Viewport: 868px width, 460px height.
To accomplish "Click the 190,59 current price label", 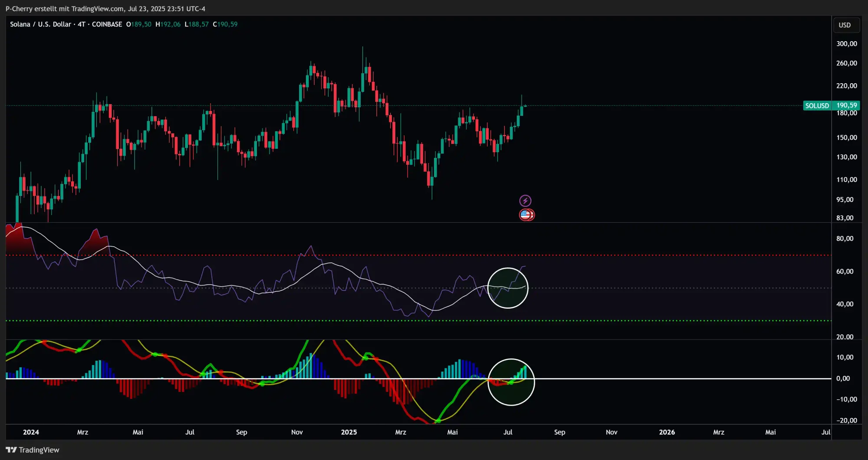I will pos(847,105).
